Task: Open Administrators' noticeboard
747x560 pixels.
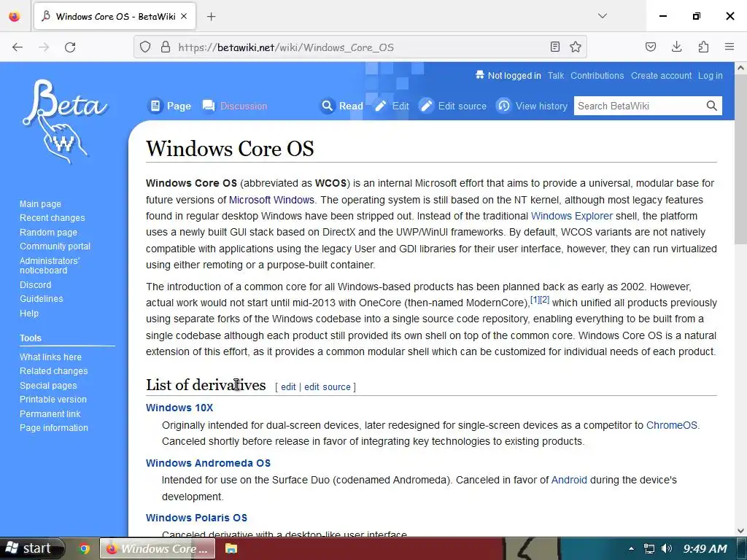Action: tap(50, 265)
